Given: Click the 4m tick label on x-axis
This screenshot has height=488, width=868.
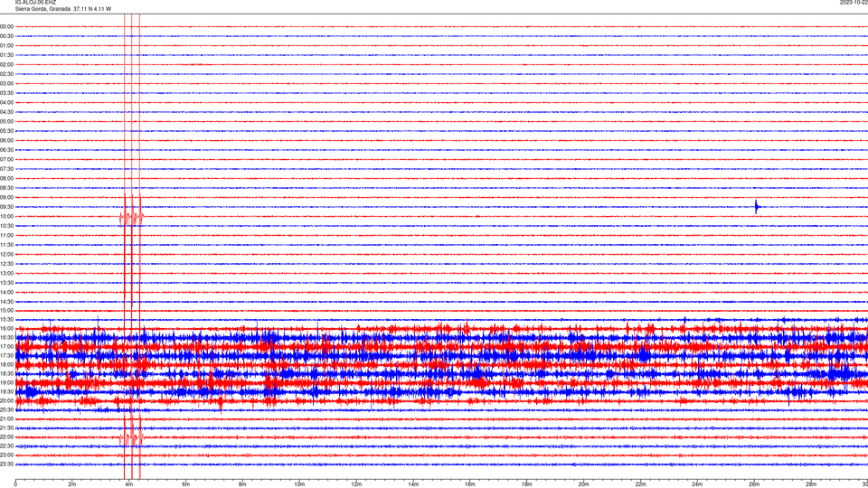Looking at the screenshot, I should (x=129, y=484).
